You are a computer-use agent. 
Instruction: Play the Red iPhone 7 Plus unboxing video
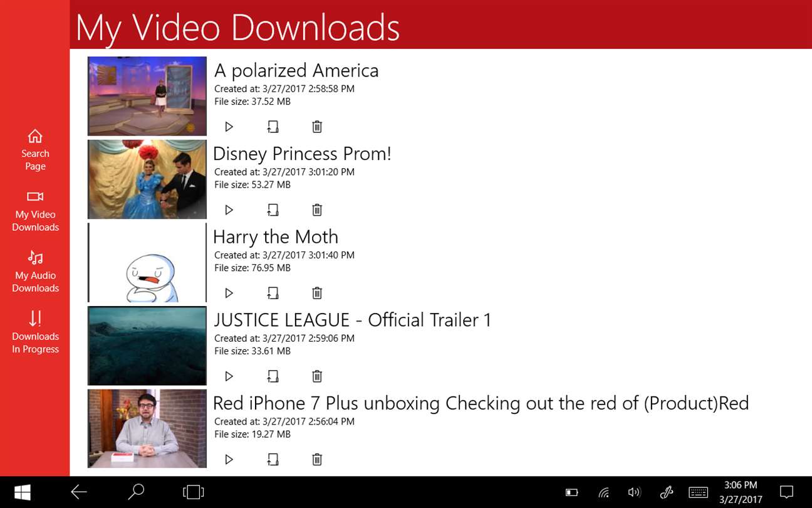pyautogui.click(x=229, y=460)
